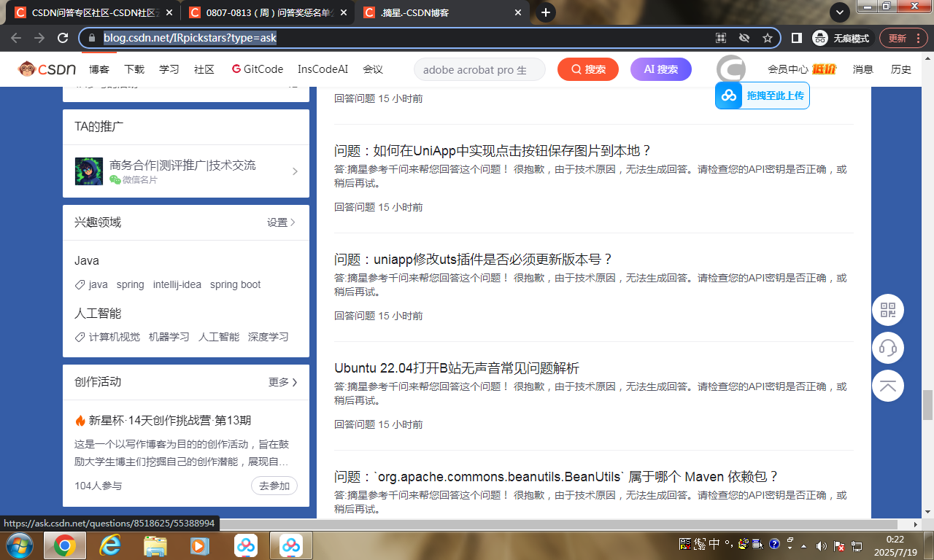This screenshot has height=560, width=934.
Task: Open the 会议 nav menu item
Action: (373, 69)
